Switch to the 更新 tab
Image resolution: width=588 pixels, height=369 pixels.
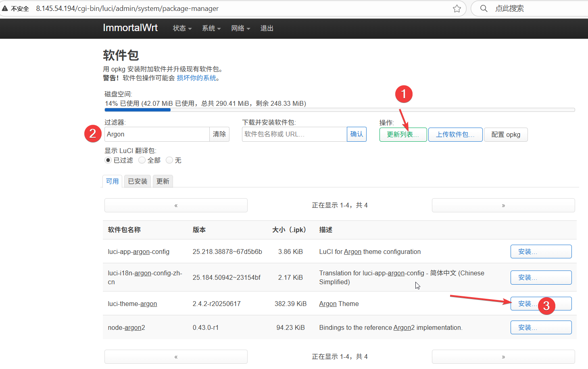click(x=163, y=181)
